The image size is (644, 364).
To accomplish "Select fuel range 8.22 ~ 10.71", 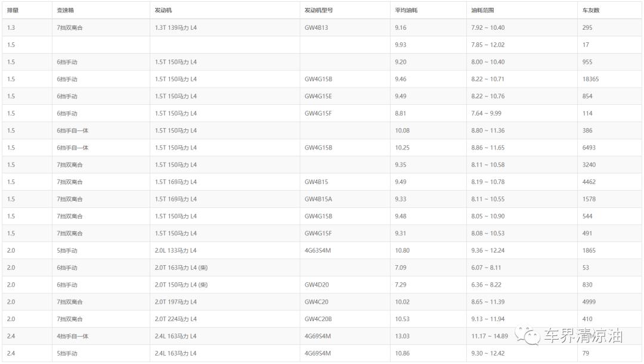I will (488, 79).
